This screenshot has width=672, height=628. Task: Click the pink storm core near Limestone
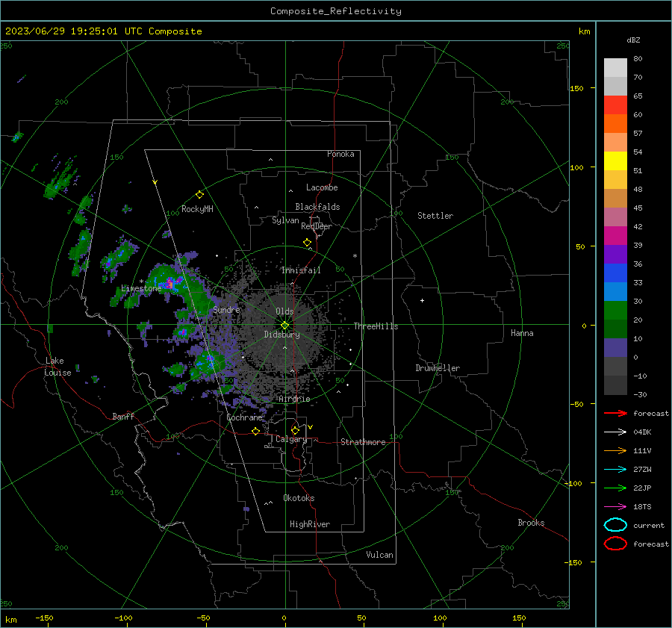169,283
